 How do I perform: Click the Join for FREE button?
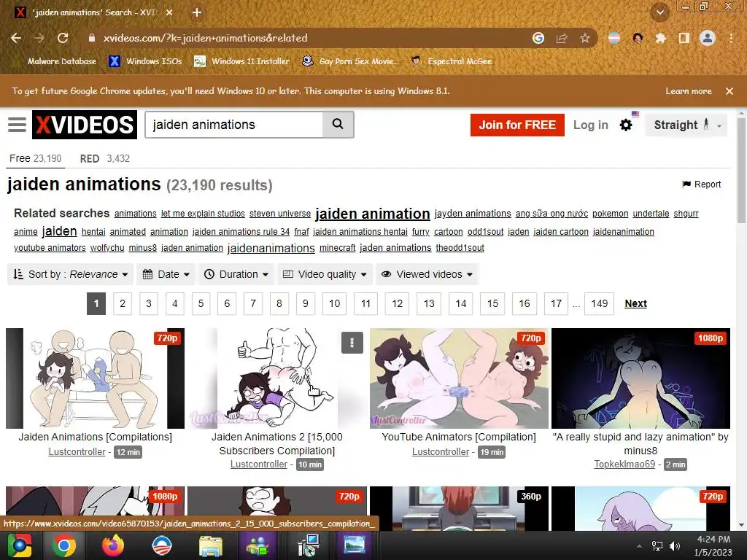pos(517,125)
